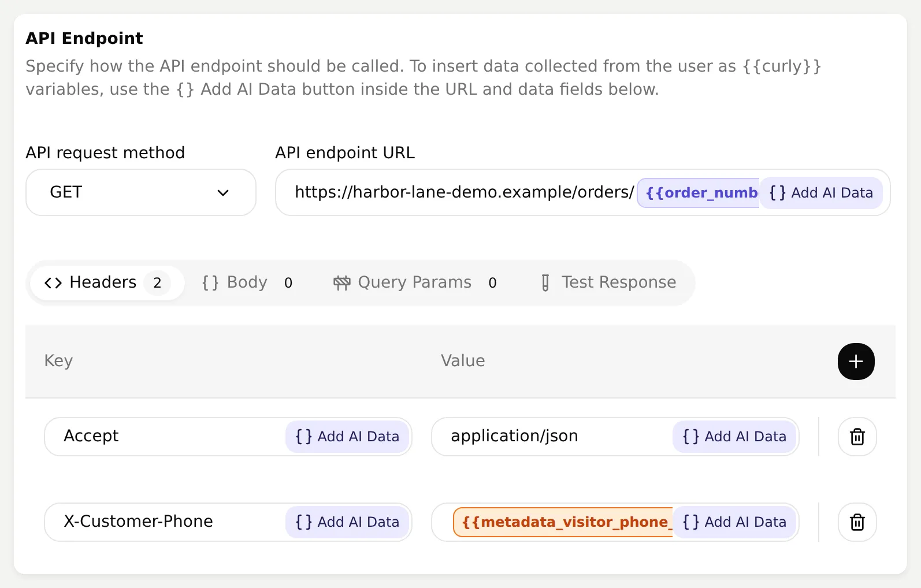Switch to the Headers tab
The height and width of the screenshot is (588, 921).
tap(107, 282)
